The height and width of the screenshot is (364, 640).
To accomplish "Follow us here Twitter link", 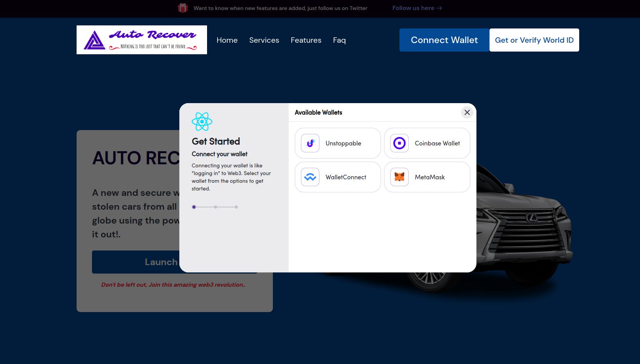I will click(417, 8).
